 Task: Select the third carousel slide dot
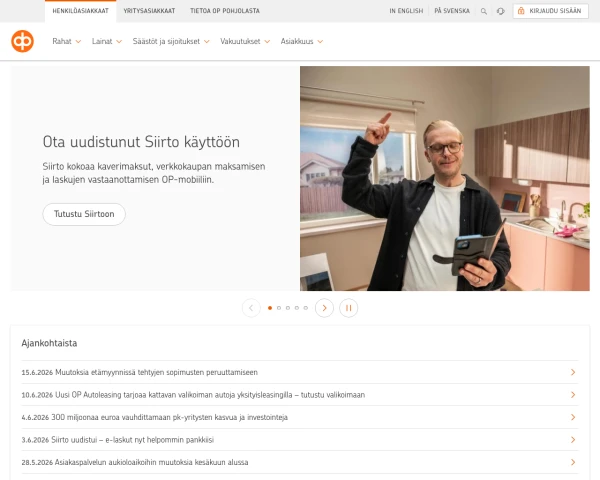288,308
